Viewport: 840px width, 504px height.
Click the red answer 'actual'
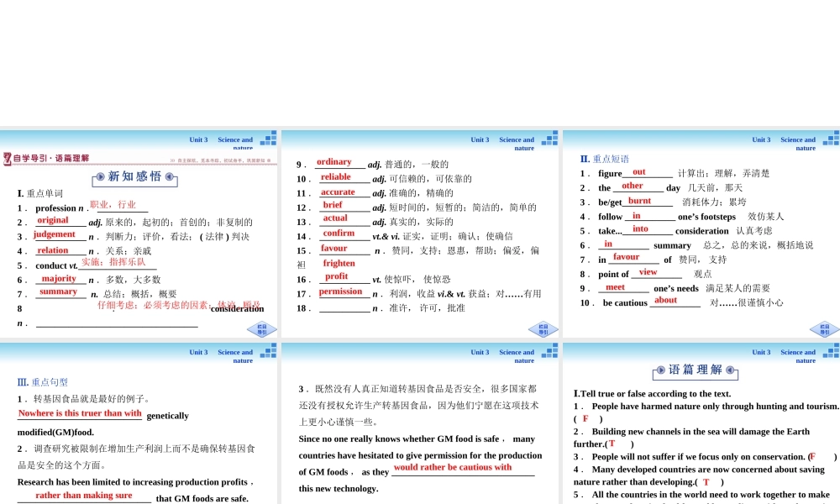point(335,218)
